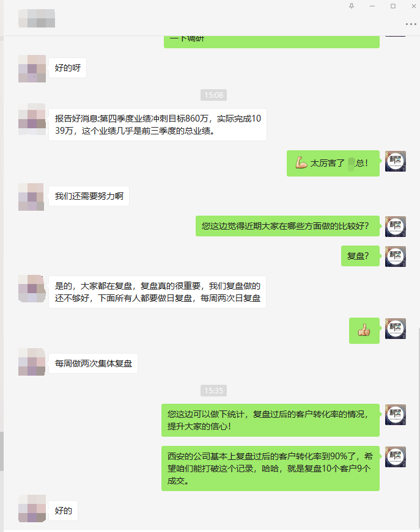Click the 太厉害了 flexed-arm message bubble
420x532 pixels.
333,163
